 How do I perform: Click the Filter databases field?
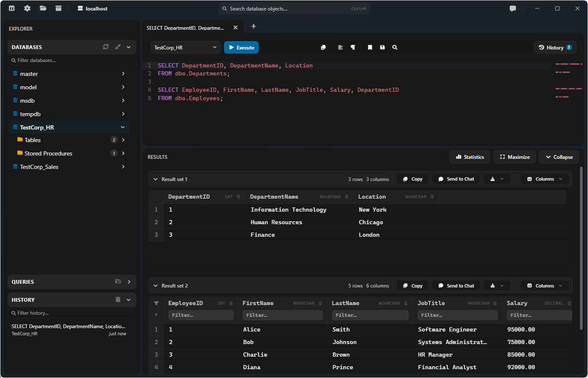click(x=72, y=60)
